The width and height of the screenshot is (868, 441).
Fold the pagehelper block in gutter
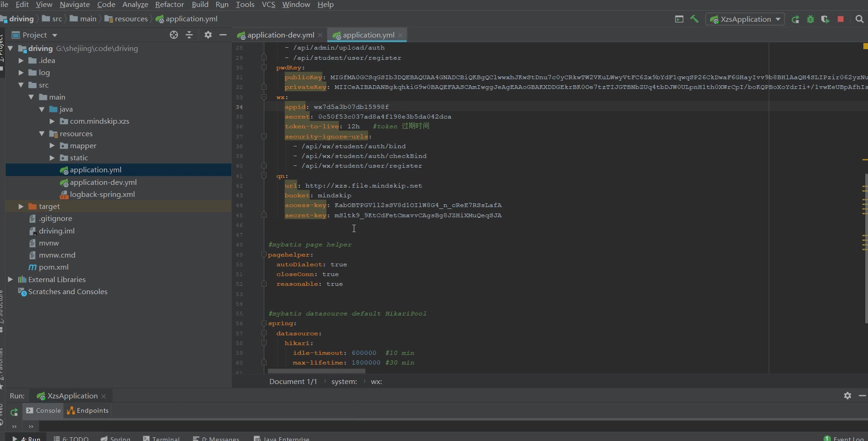click(264, 255)
